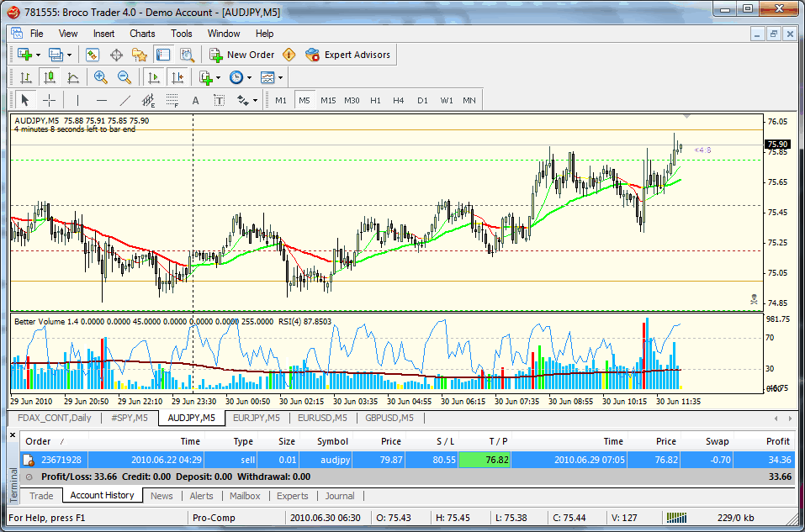The height and width of the screenshot is (532, 805).
Task: Toggle the Candlesticks chart type
Action: coord(49,77)
